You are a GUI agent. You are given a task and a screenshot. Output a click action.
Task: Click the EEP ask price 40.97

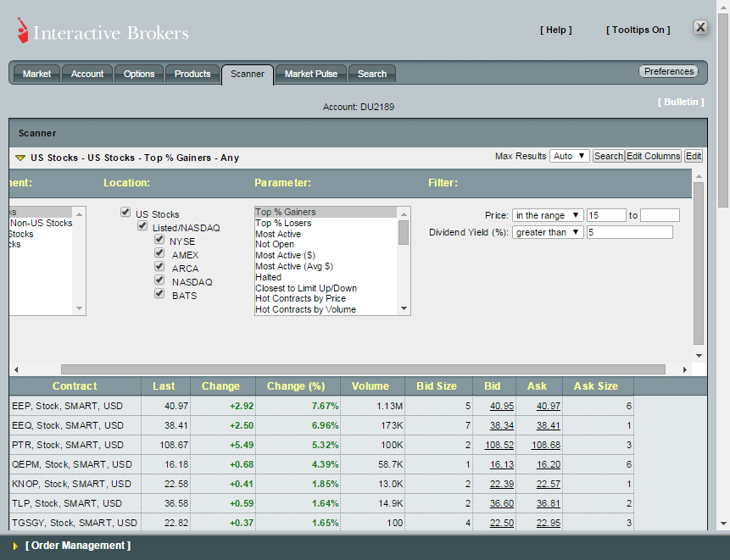click(549, 406)
